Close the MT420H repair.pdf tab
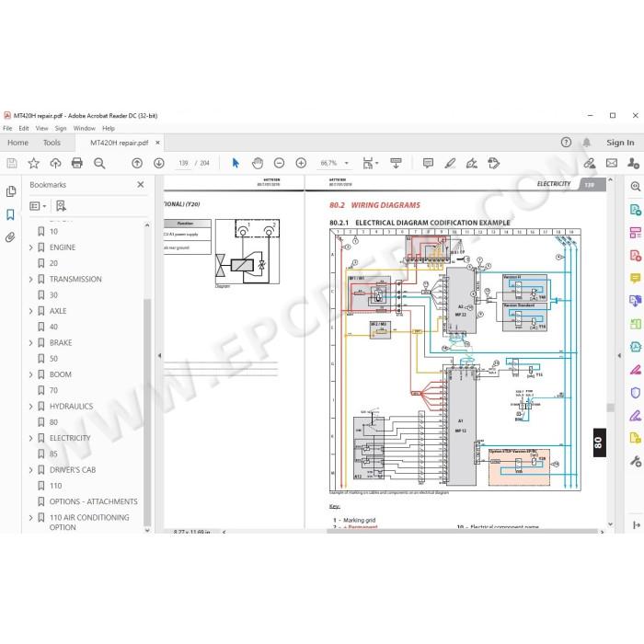The image size is (644, 644). [157, 143]
